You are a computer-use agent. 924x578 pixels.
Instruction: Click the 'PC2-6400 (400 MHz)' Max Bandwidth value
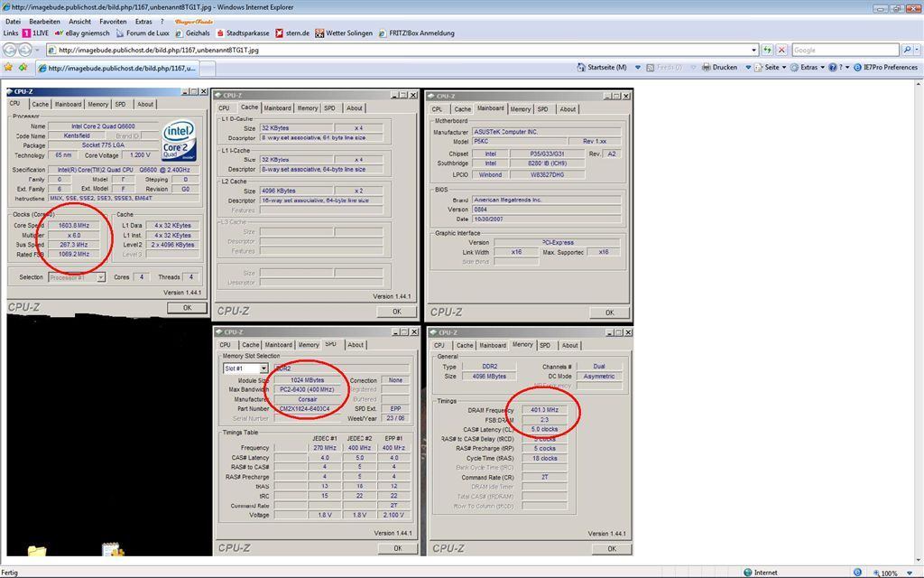click(x=307, y=390)
